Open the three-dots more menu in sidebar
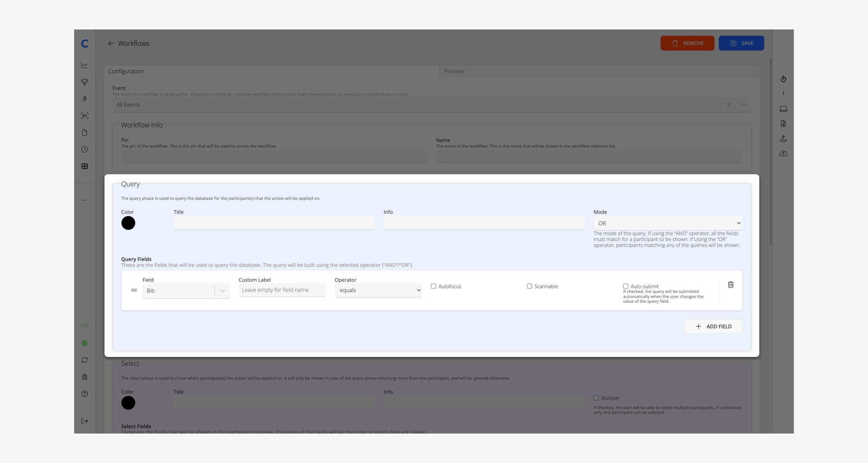Screen dimensions: 868x463 point(85,200)
